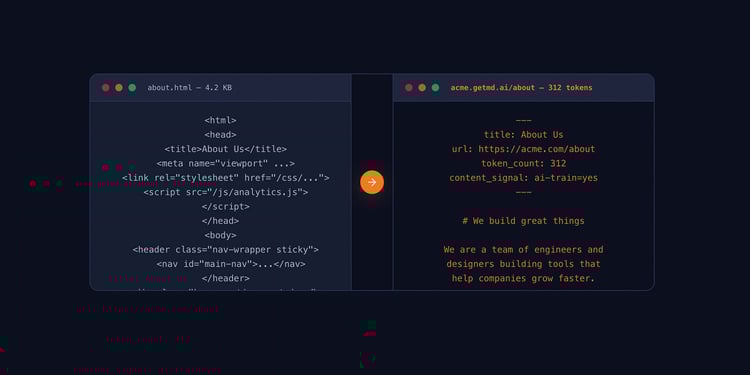Click the meta name="viewport" line
Screen dimensions: 750x375
226,164
